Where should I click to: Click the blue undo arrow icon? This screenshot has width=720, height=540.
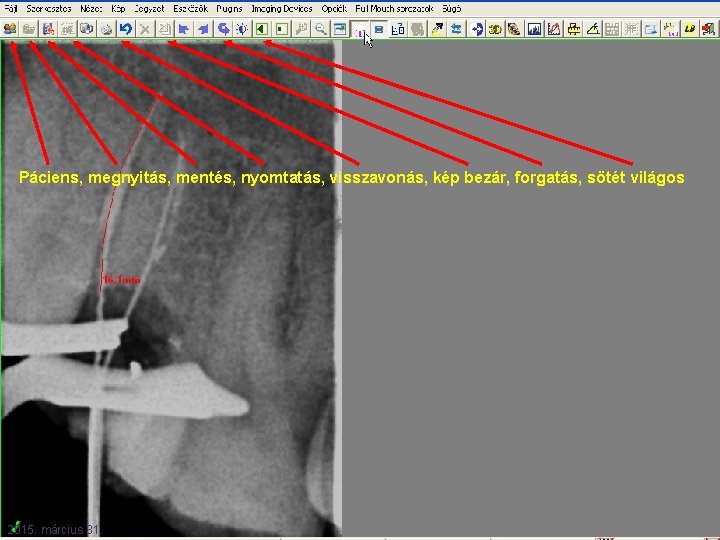click(x=126, y=29)
